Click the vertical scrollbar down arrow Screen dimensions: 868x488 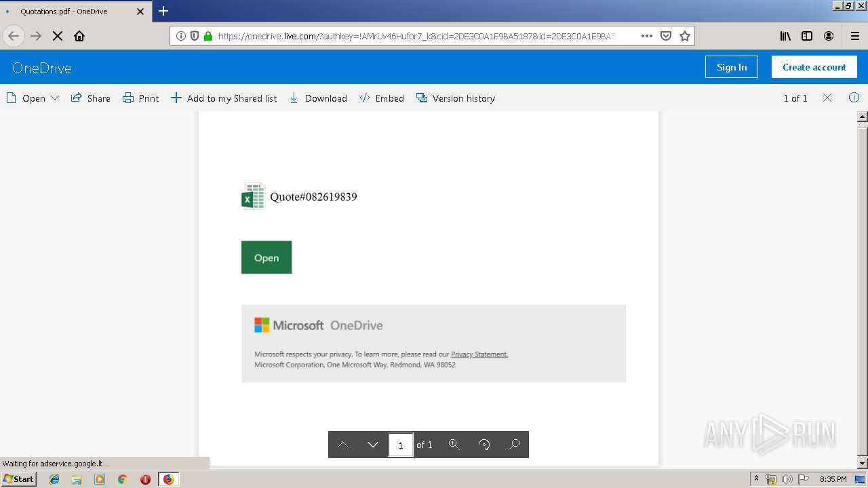863,464
